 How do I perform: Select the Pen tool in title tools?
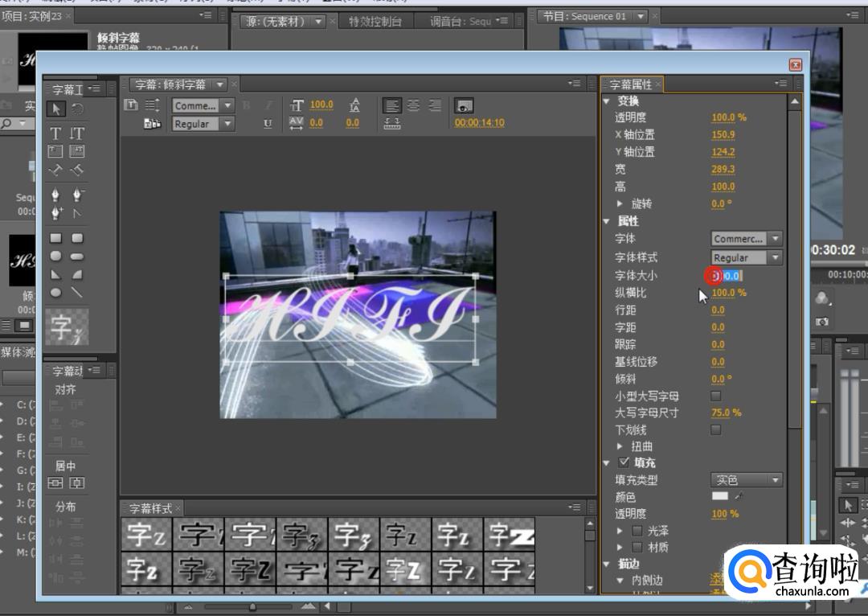(x=55, y=195)
